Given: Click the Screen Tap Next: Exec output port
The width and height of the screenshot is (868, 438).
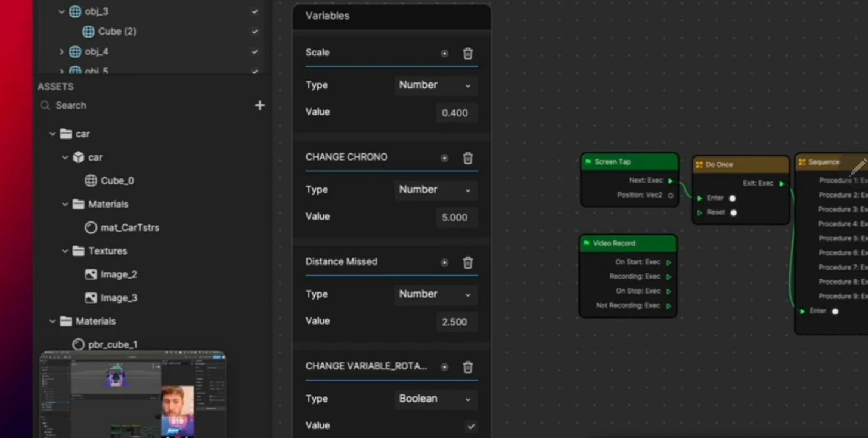Looking at the screenshot, I should coord(671,181).
